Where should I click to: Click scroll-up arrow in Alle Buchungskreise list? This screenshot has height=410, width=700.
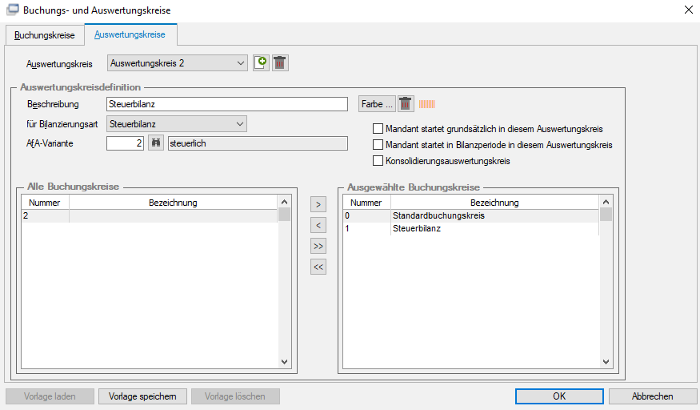pos(284,202)
